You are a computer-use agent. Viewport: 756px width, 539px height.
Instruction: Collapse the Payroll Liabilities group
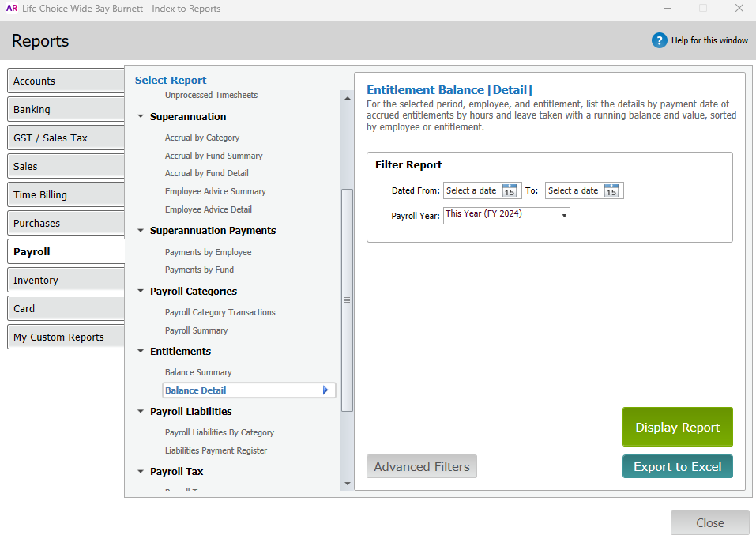point(139,412)
